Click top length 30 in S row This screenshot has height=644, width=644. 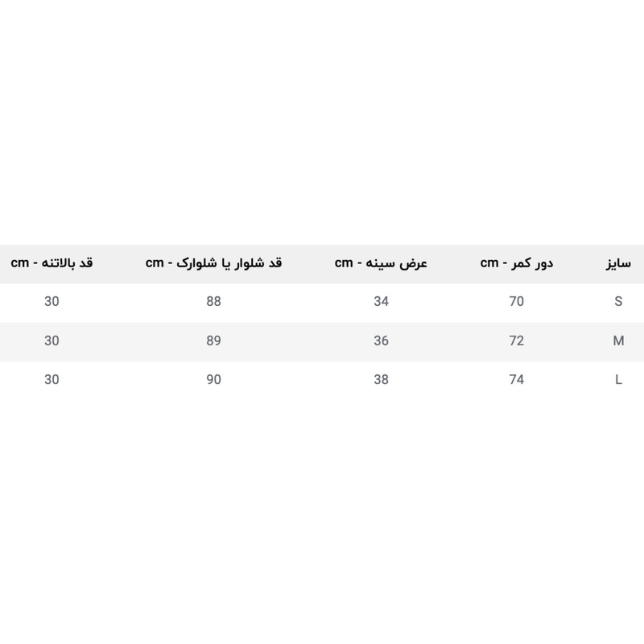click(x=52, y=301)
